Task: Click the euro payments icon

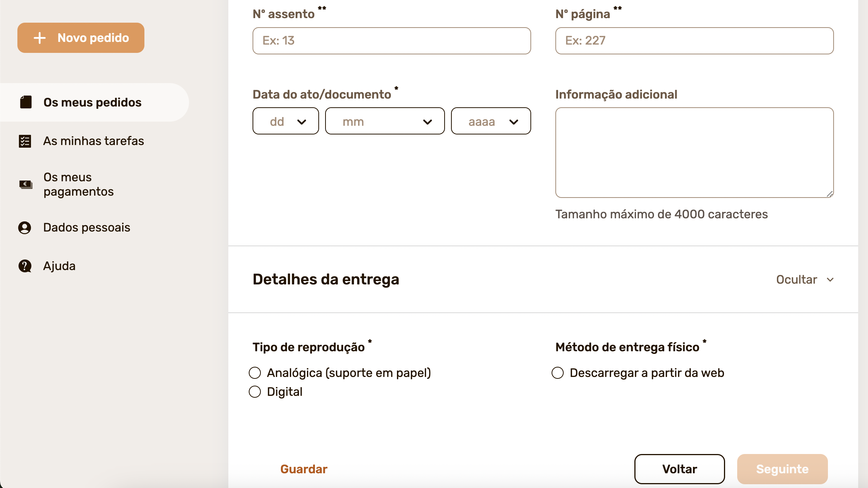Action: tap(26, 184)
